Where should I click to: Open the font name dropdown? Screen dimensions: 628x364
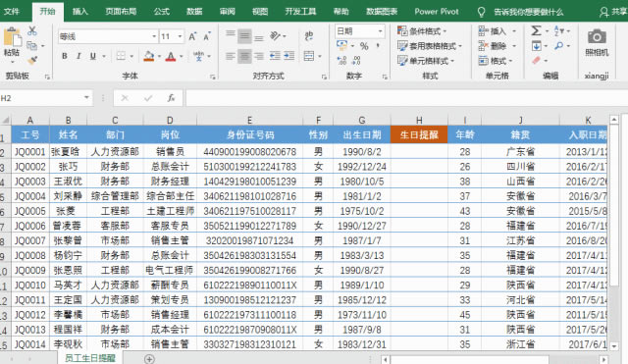tap(154, 36)
